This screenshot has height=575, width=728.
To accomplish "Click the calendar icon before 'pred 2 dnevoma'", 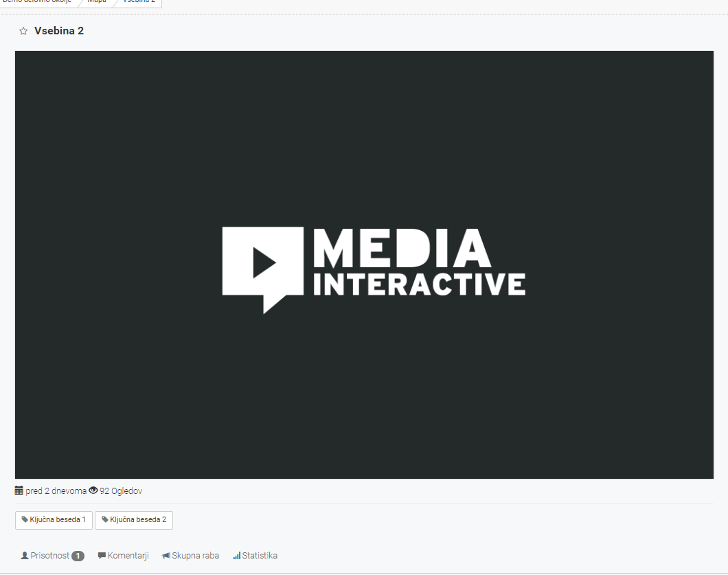I will (x=19, y=491).
